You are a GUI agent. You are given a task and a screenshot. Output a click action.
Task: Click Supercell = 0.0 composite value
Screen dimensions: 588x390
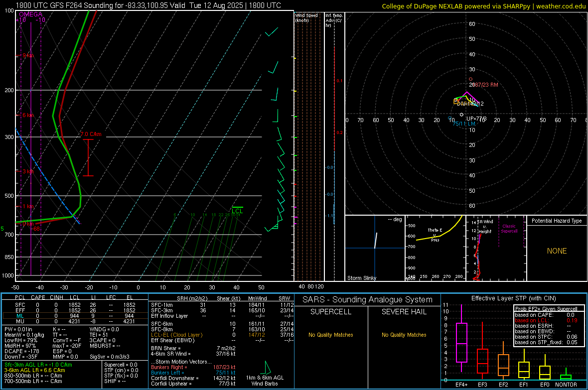click(x=121, y=365)
